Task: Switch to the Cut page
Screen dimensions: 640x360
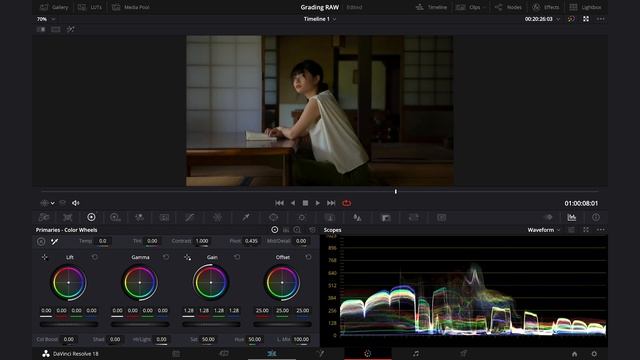Action: coord(224,354)
